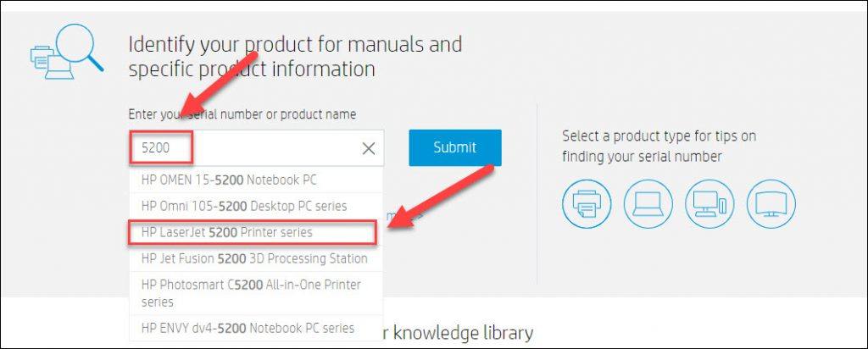Select the printer product type icon
The image size is (868, 349).
pyautogui.click(x=587, y=205)
